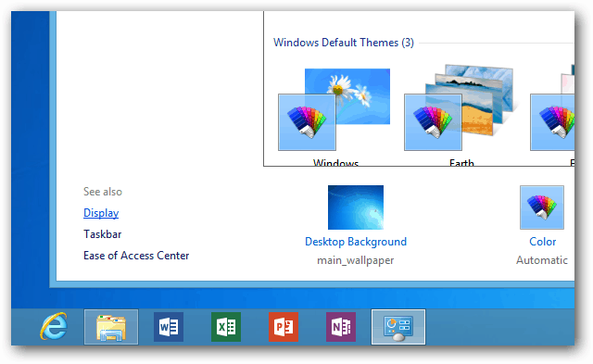Viewport: 593px width, 364px height.
Task: Click the Desktop Background link
Action: point(356,242)
